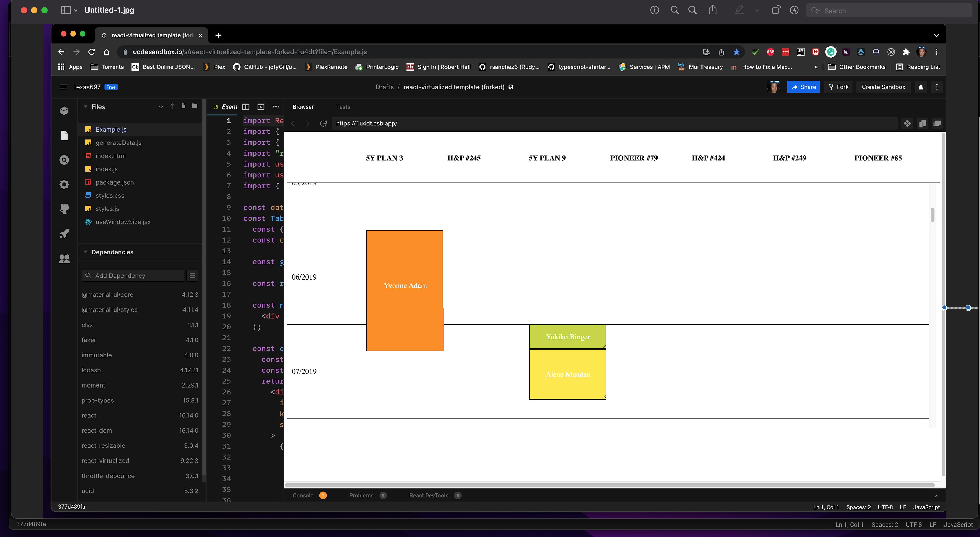The image size is (980, 537).
Task: Open the Live collaboration people icon
Action: tap(64, 259)
